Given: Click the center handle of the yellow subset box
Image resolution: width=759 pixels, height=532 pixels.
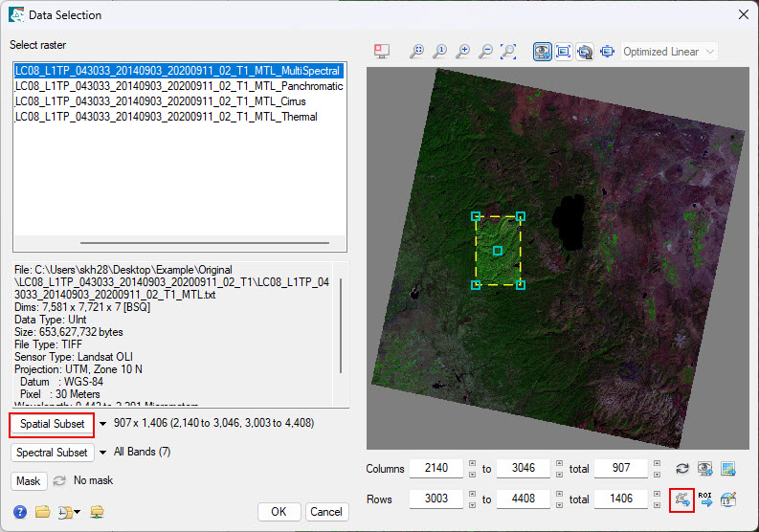Looking at the screenshot, I should pyautogui.click(x=498, y=251).
